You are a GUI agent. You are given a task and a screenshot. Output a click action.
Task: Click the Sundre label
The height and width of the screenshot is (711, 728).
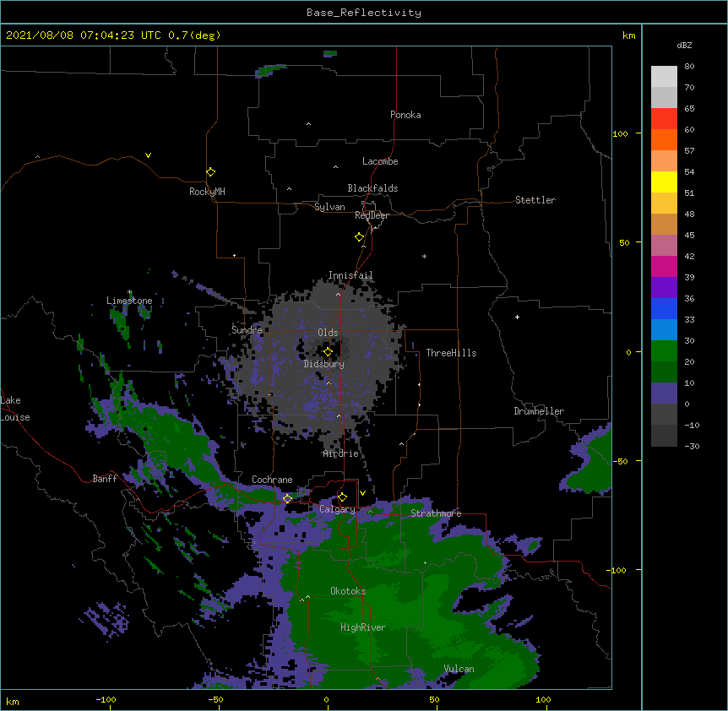247,330
